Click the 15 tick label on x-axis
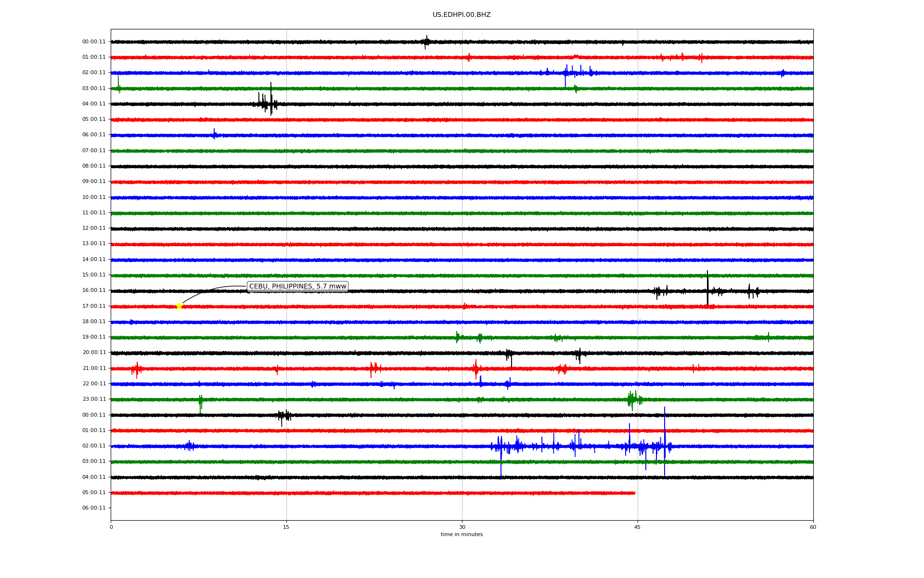Screen dimensions: 924x578 286,527
